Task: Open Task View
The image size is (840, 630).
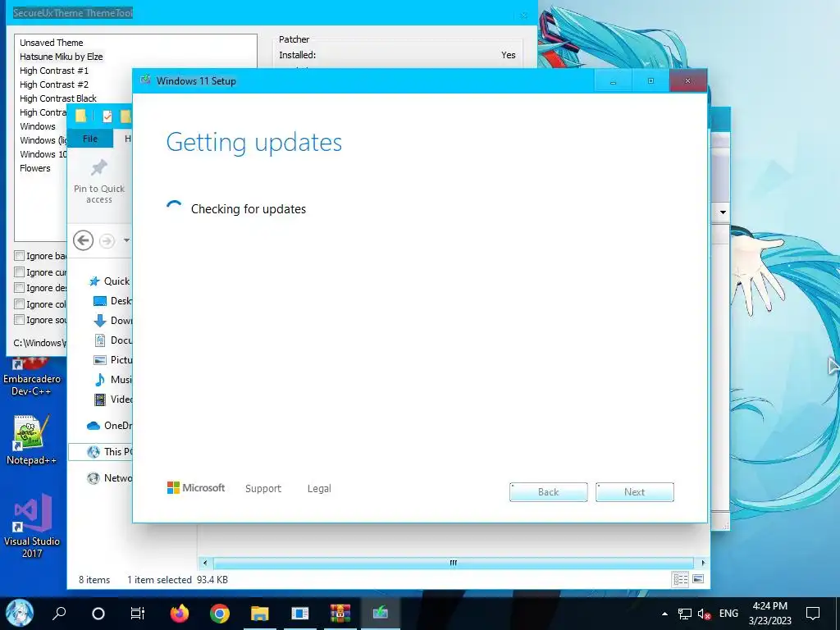Action: coord(138,614)
